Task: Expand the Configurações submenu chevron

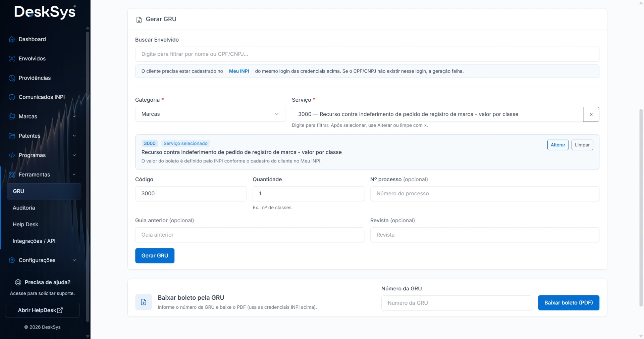Action: click(x=74, y=260)
